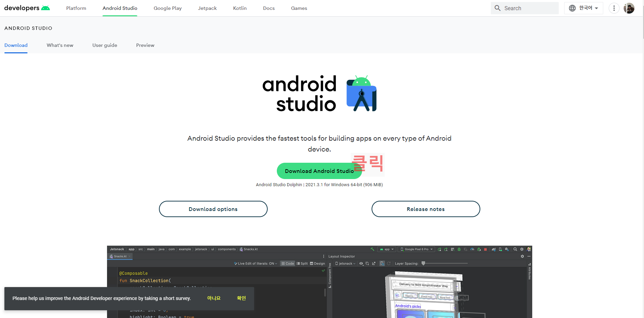The width and height of the screenshot is (644, 318).
Task: Click the search magnifier icon
Action: [x=498, y=8]
